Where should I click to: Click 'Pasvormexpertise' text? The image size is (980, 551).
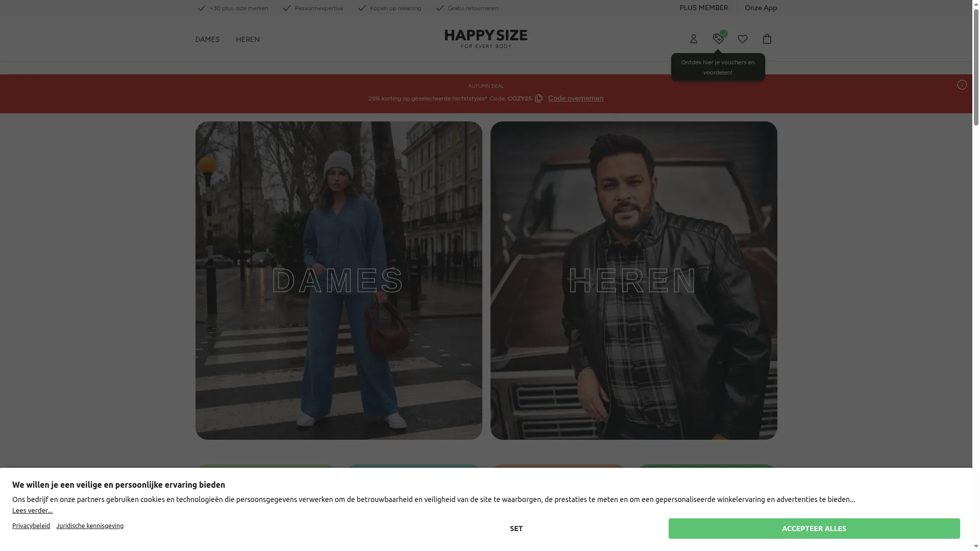tap(319, 8)
